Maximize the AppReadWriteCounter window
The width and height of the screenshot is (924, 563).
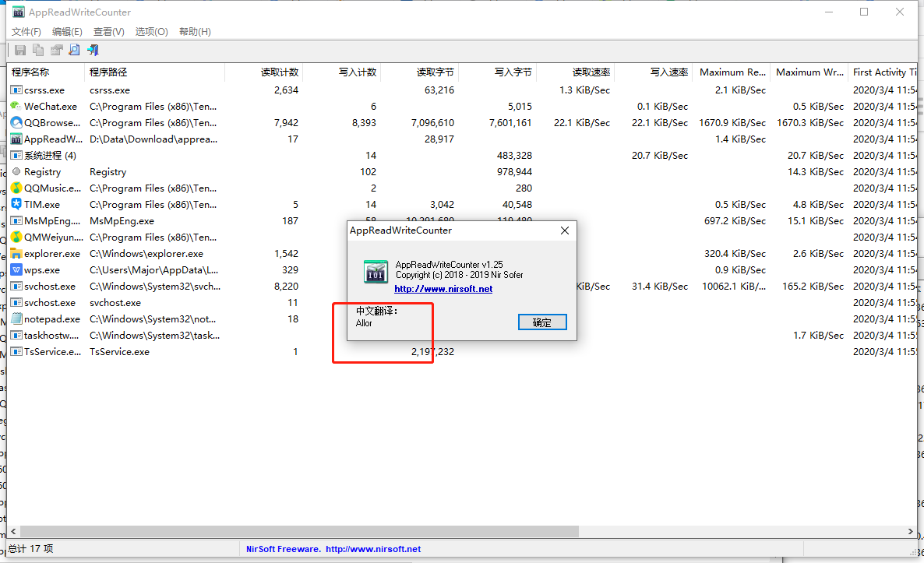[864, 12]
